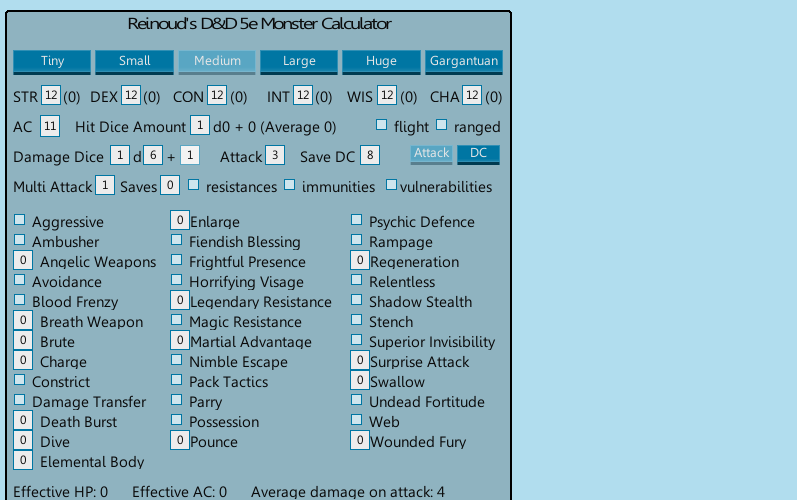
Task: Click the DEX score input field
Action: tap(131, 95)
